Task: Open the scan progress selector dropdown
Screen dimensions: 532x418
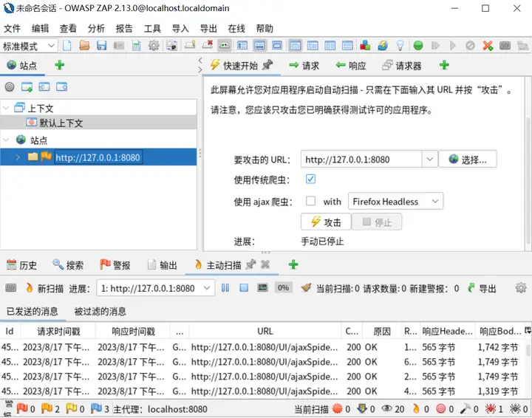Action: point(156,288)
